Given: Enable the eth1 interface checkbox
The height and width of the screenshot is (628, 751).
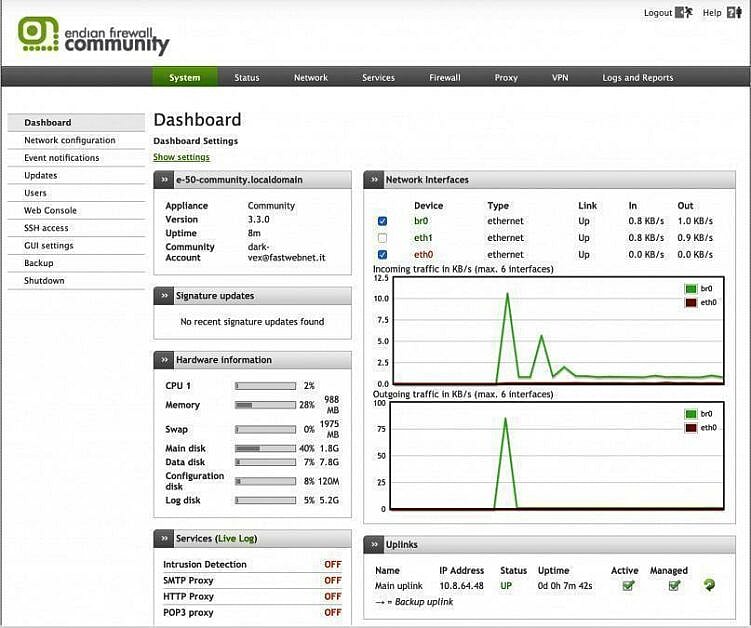Looking at the screenshot, I should tap(382, 238).
